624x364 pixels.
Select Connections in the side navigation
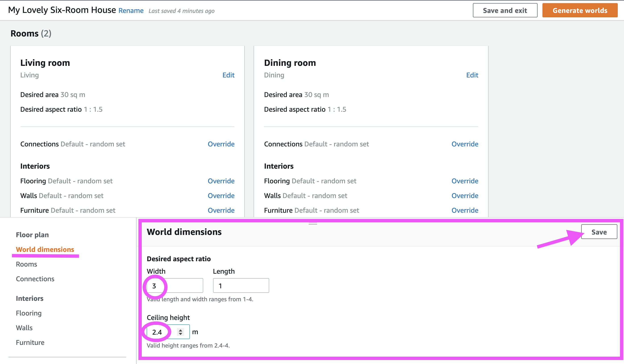[x=35, y=279]
